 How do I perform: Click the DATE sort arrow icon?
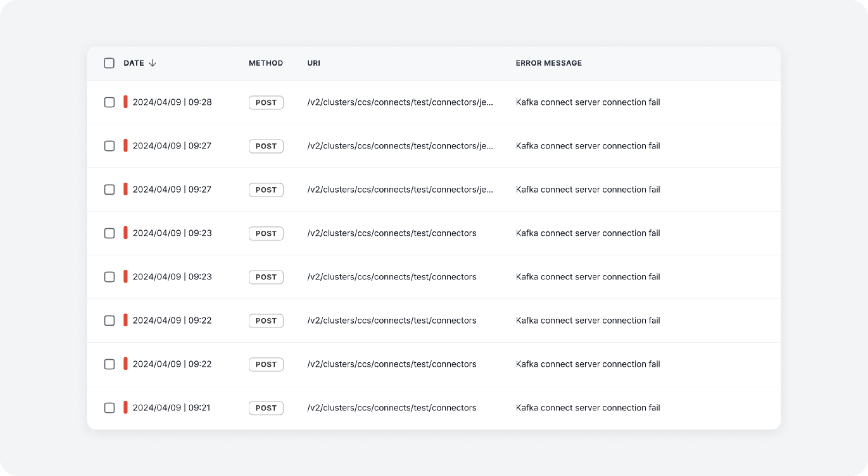pyautogui.click(x=153, y=63)
